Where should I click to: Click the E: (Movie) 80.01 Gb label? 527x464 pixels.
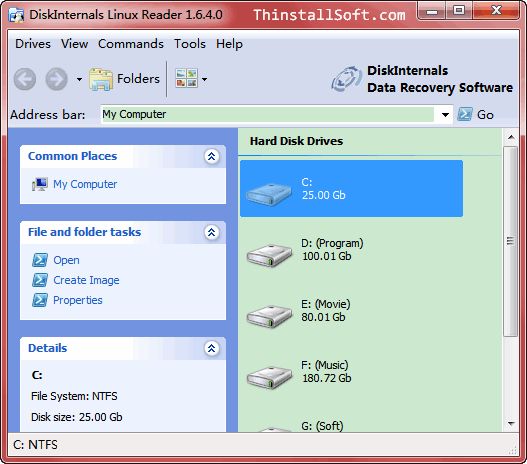(326, 310)
